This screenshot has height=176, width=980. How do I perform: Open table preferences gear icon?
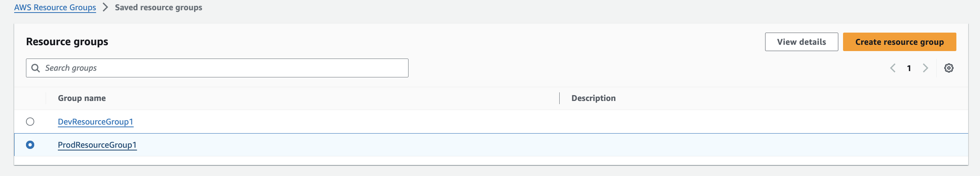pyautogui.click(x=949, y=68)
